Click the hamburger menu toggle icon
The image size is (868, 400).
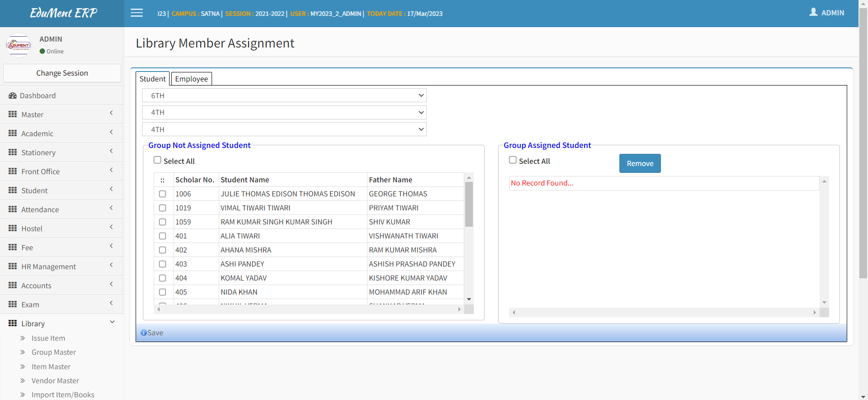pos(137,13)
